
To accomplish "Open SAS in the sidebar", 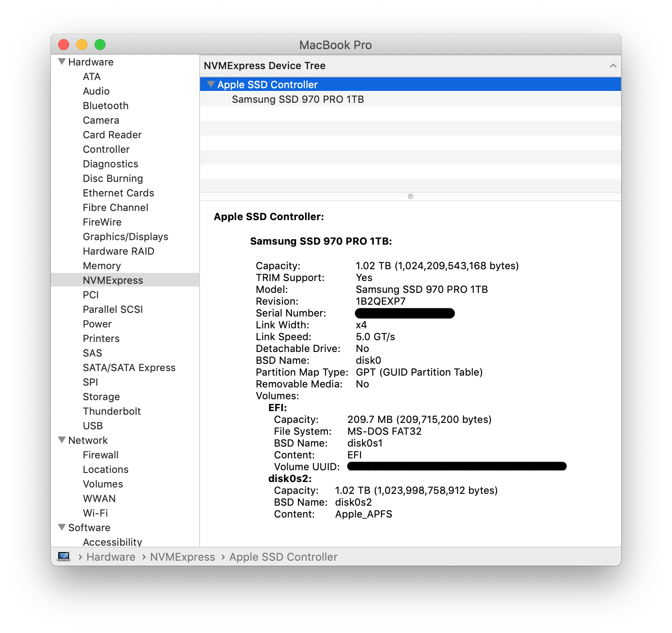I will 93,353.
